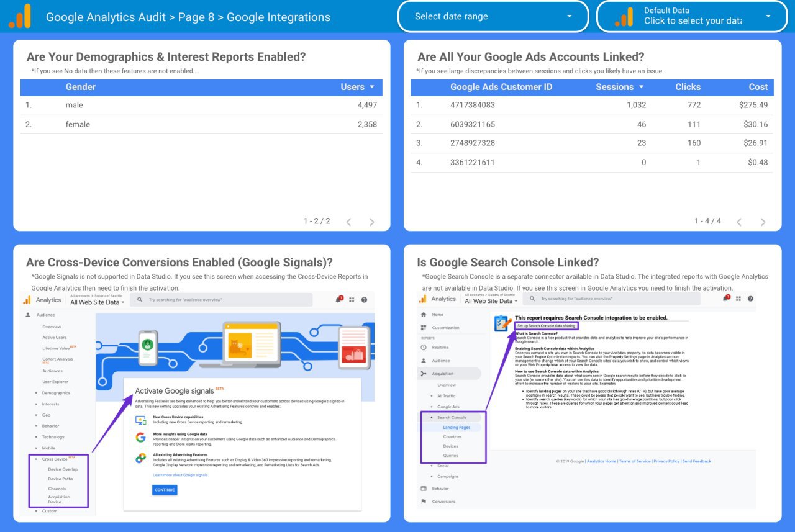Select the $30.16 cost cell
This screenshot has height=532, width=795.
pyautogui.click(x=755, y=124)
